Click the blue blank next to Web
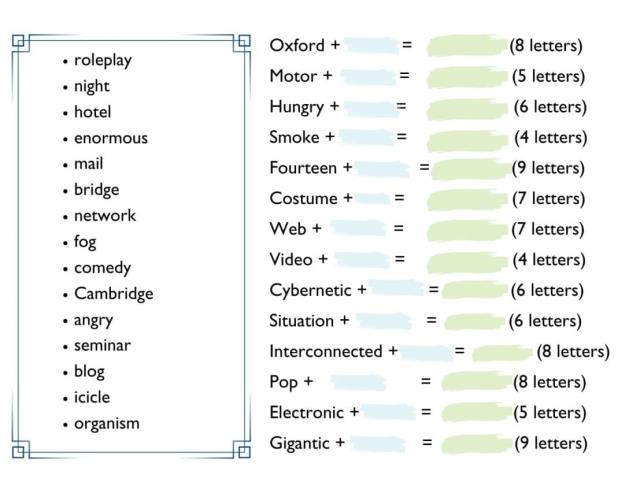This screenshot has width=640, height=493. click(x=357, y=230)
